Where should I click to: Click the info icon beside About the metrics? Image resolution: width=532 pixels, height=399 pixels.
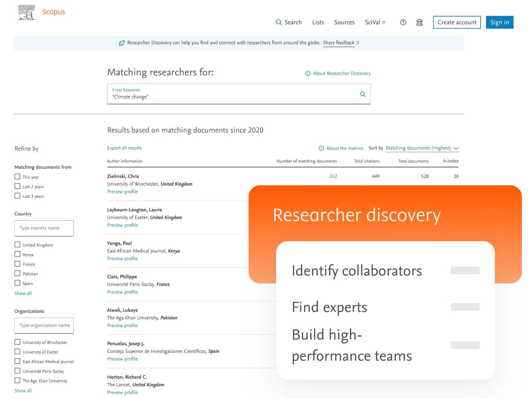click(x=321, y=148)
